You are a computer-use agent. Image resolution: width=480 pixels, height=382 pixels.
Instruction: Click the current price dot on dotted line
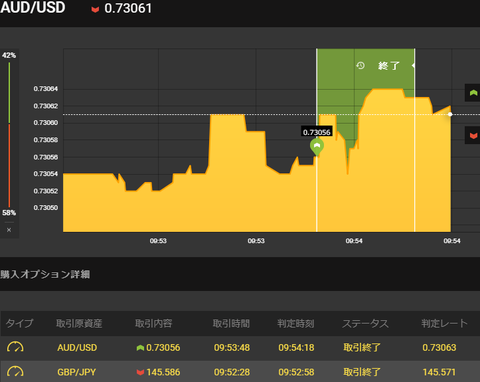click(x=450, y=114)
